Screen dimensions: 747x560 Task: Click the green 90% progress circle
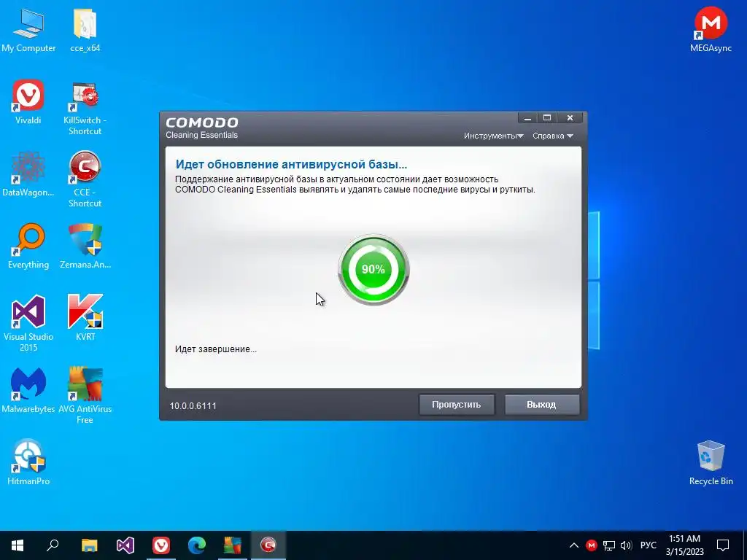373,270
